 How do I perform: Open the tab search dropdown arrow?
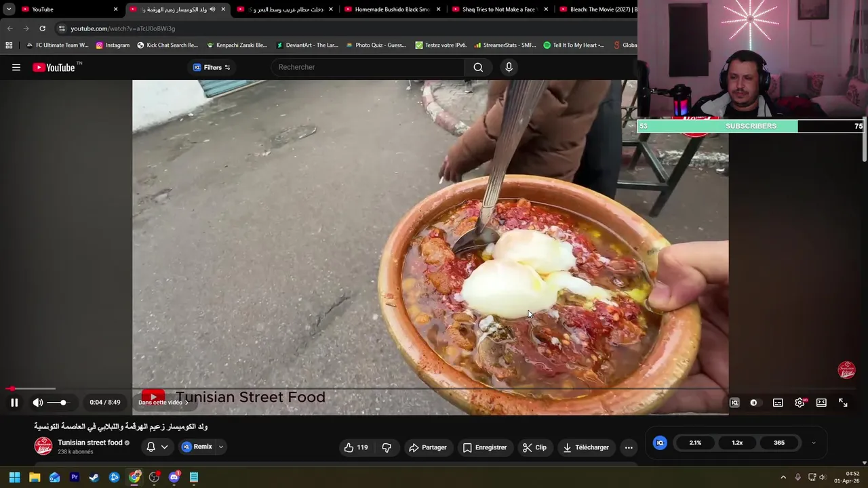pos(9,9)
